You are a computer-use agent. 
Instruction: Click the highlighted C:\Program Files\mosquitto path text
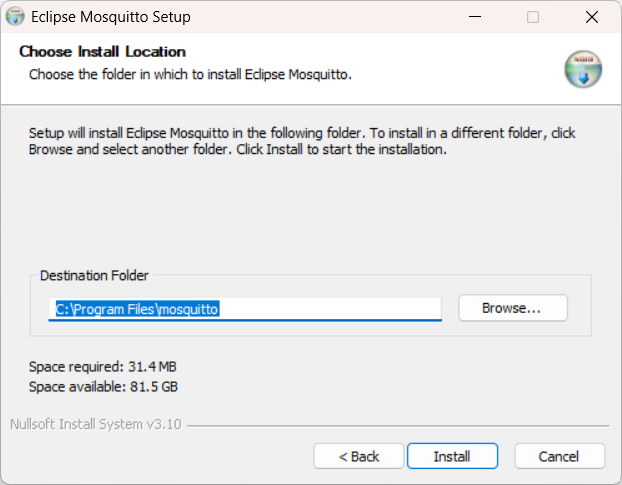pos(137,309)
